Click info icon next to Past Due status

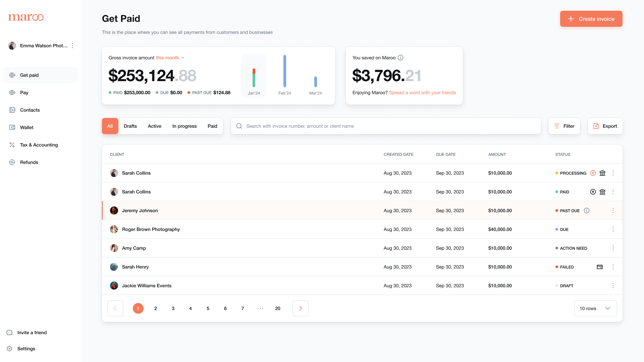click(x=587, y=210)
